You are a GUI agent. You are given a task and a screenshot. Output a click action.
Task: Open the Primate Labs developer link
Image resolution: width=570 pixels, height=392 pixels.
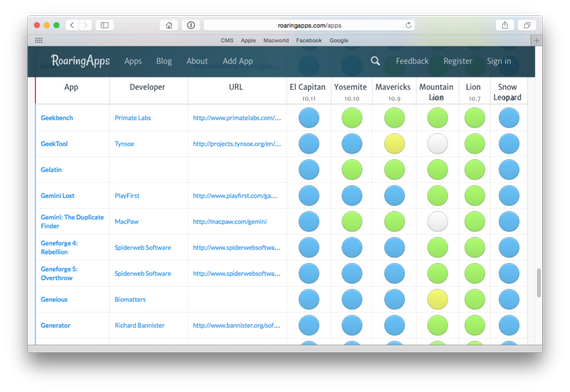tap(133, 118)
